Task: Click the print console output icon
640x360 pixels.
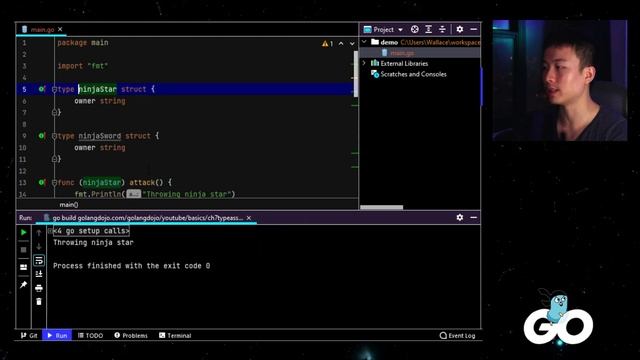Action: (x=39, y=288)
